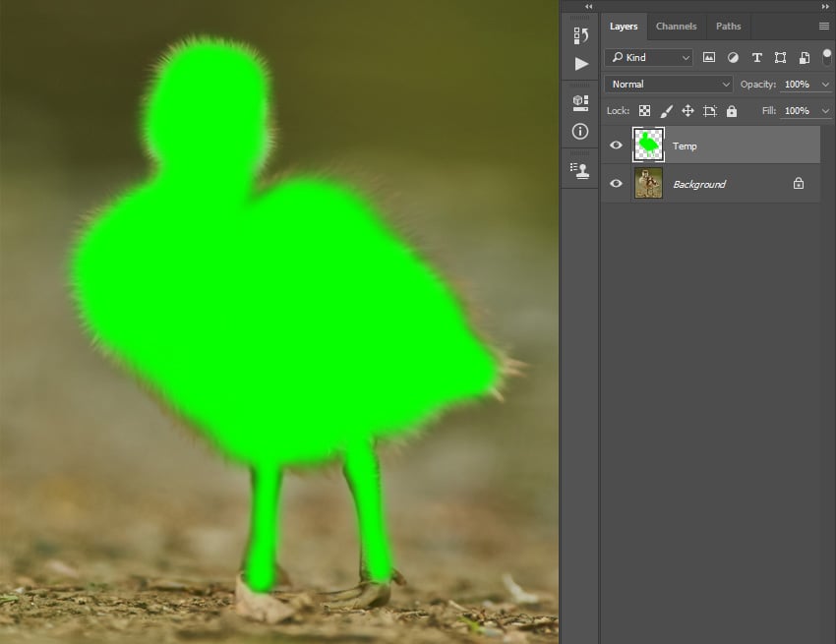836x644 pixels.
Task: Hide the Background layer
Action: 616,183
